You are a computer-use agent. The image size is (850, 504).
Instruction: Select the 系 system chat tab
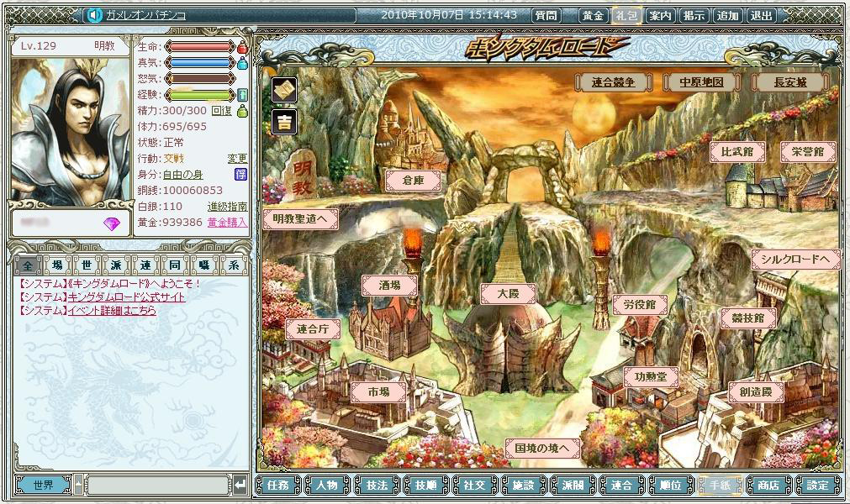(234, 265)
